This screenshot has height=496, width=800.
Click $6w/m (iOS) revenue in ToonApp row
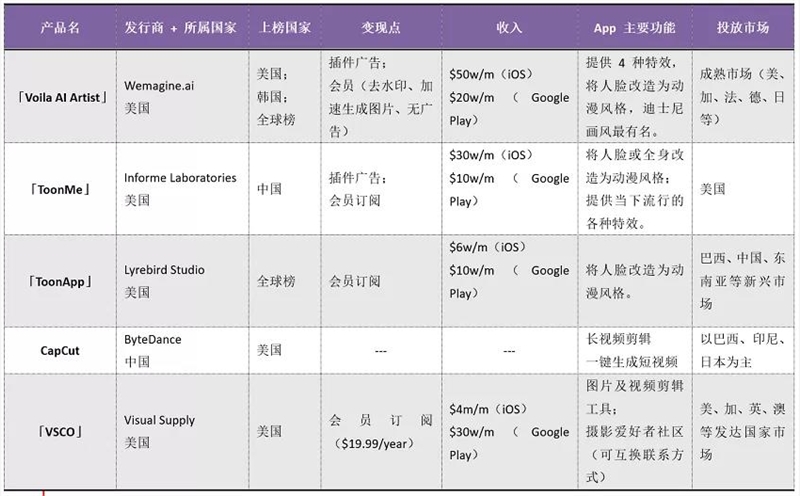(487, 247)
